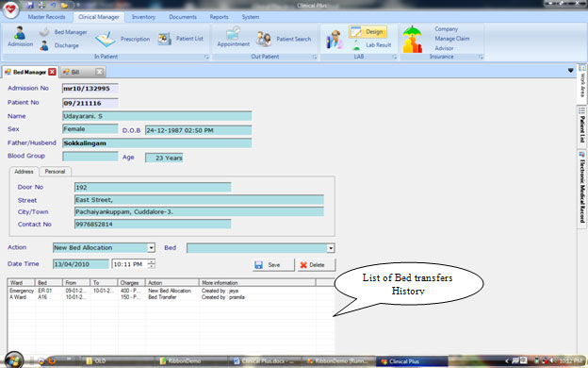588x368 pixels.
Task: Click the Delete button
Action: (317, 265)
